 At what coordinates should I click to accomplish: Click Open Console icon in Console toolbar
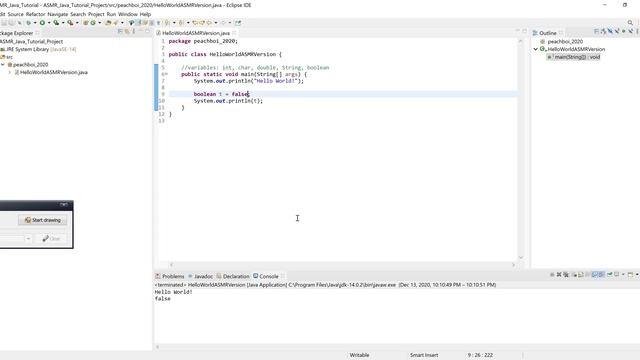(629, 274)
